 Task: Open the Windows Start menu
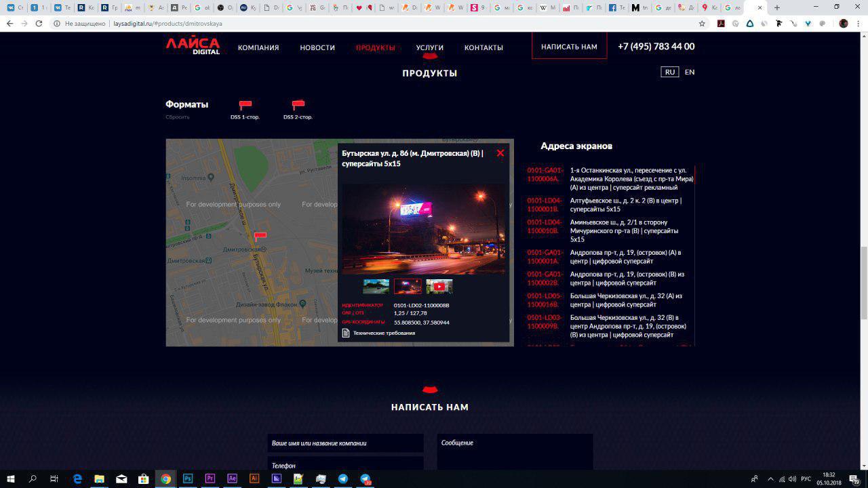[x=10, y=479]
